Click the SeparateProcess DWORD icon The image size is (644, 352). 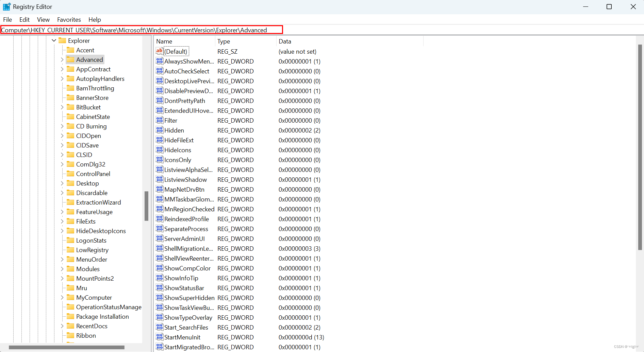(160, 229)
